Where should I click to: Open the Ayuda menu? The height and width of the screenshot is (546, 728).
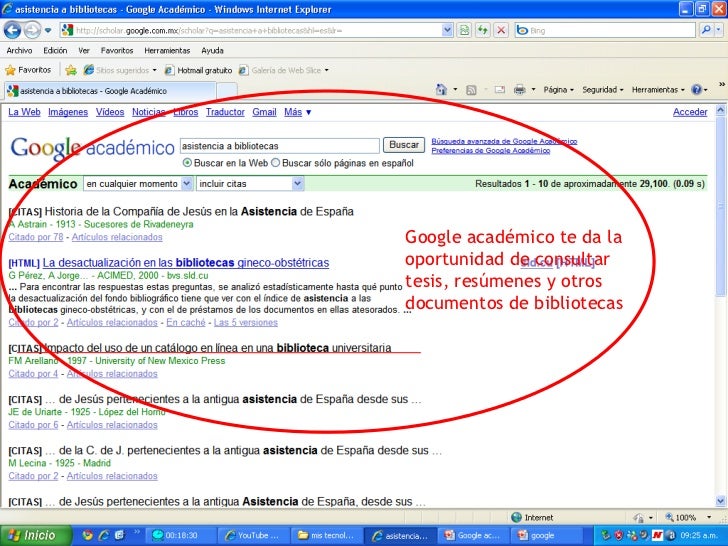[213, 51]
